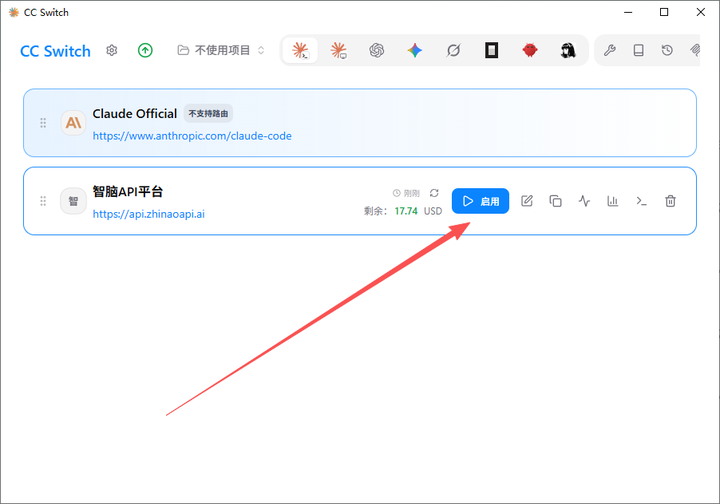Open the anthropic.com claude-code link

pos(192,136)
